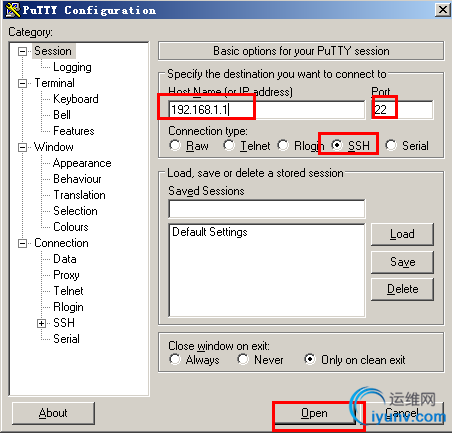Click the Load button
The image size is (452, 433).
(x=402, y=234)
